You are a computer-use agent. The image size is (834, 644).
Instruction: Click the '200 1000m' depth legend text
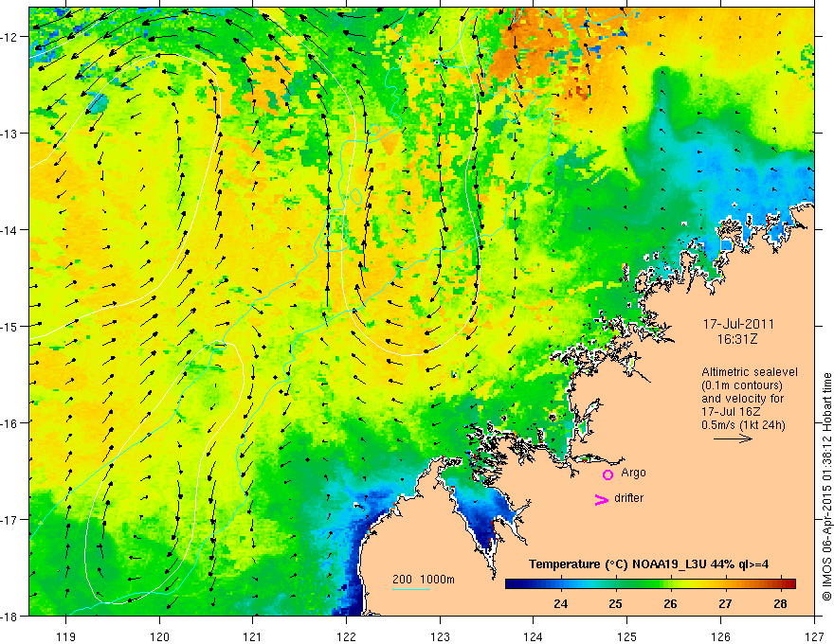point(424,580)
